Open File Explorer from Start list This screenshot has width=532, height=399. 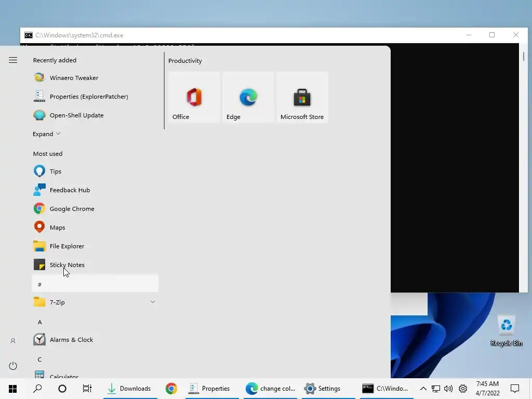95,246
